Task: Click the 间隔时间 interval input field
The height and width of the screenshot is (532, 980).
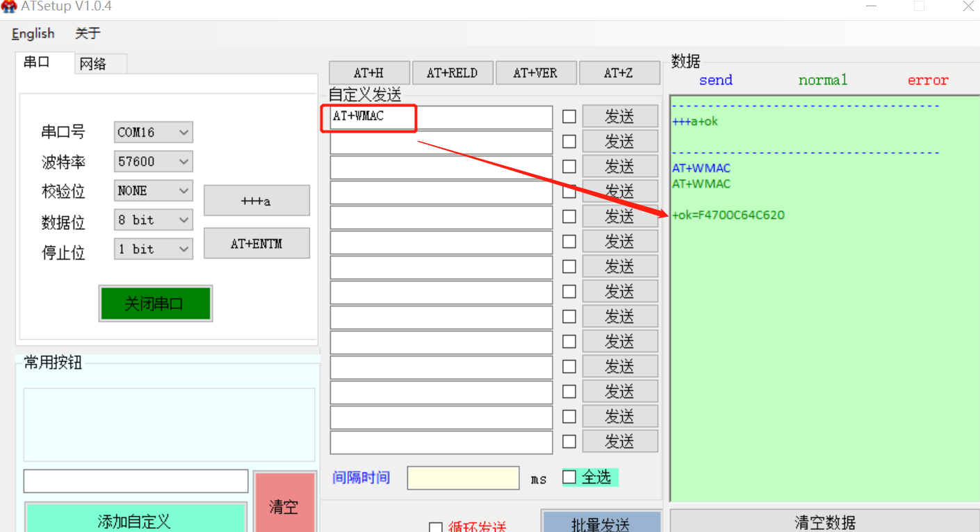Action: (x=463, y=478)
